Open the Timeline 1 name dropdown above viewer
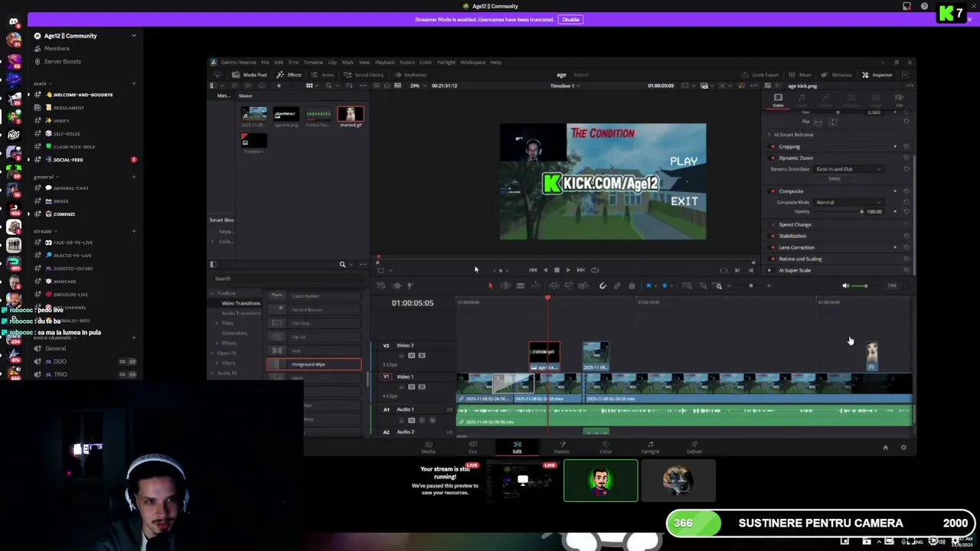 click(x=563, y=86)
